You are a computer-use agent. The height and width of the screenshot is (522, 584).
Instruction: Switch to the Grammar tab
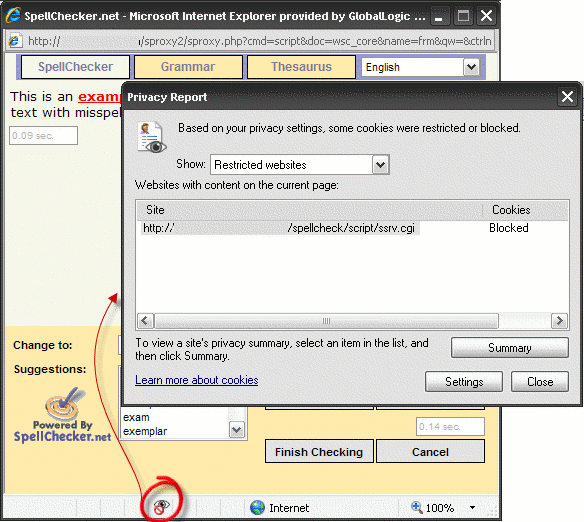click(x=188, y=67)
